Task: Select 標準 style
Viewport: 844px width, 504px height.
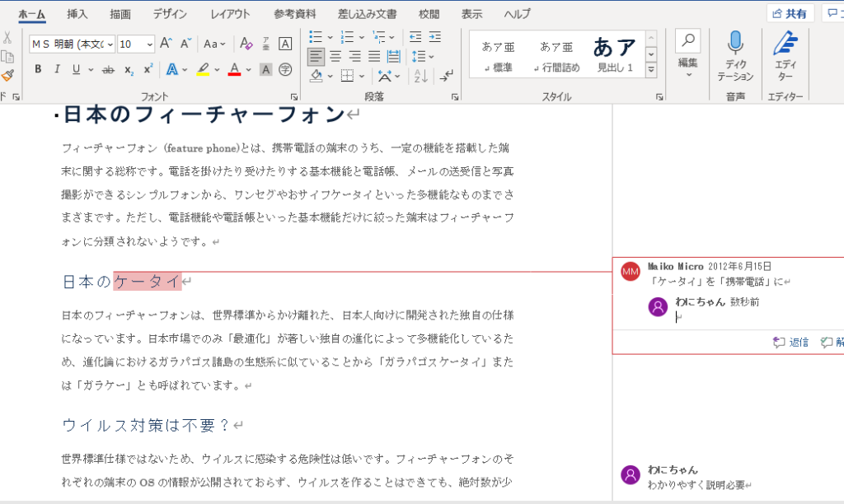Action: tap(499, 57)
